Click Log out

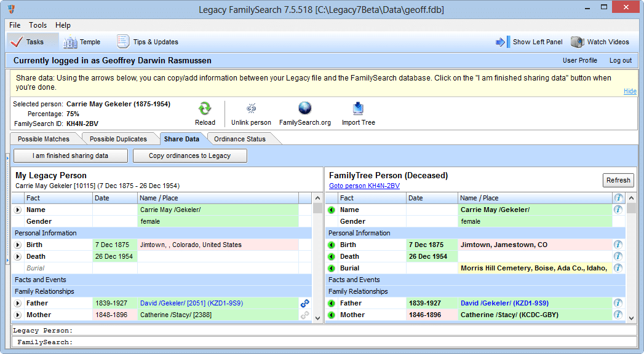point(621,60)
